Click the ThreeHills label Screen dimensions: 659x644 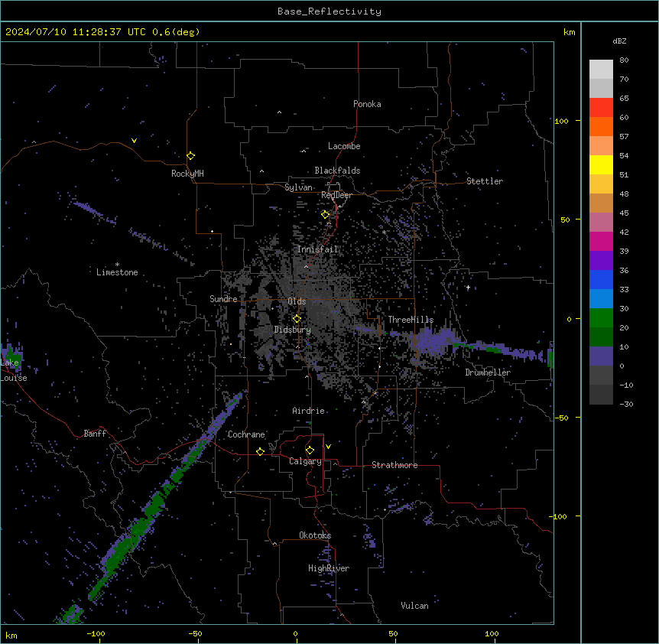tap(411, 320)
